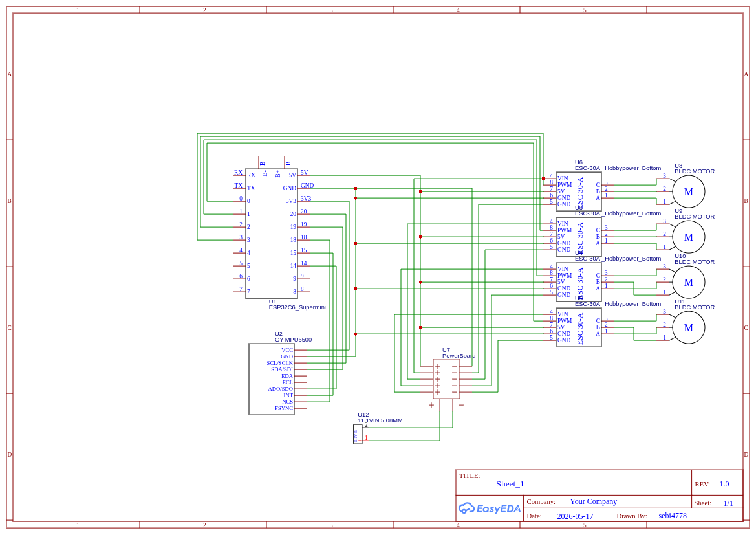
Task: Select pin 20 on the ESP32C6
Action: pyautogui.click(x=304, y=213)
